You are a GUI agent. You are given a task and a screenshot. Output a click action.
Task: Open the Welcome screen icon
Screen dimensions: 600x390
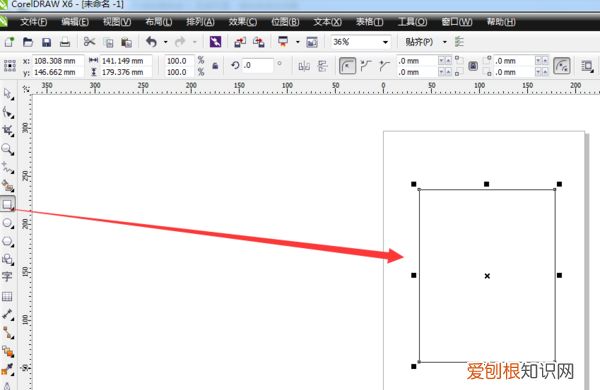(312, 42)
